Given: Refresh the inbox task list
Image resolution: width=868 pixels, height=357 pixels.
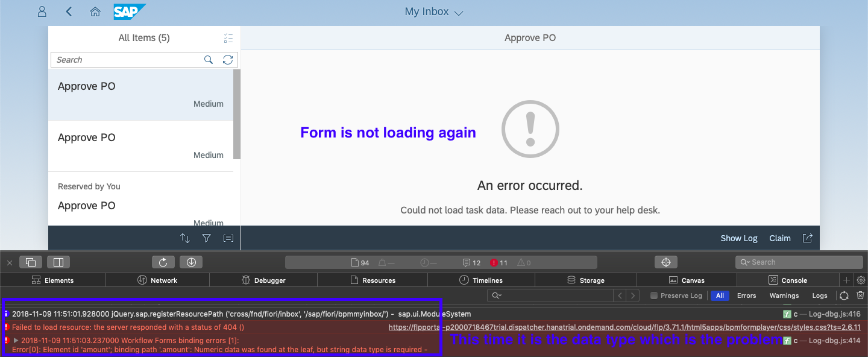Looking at the screenshot, I should click(227, 60).
